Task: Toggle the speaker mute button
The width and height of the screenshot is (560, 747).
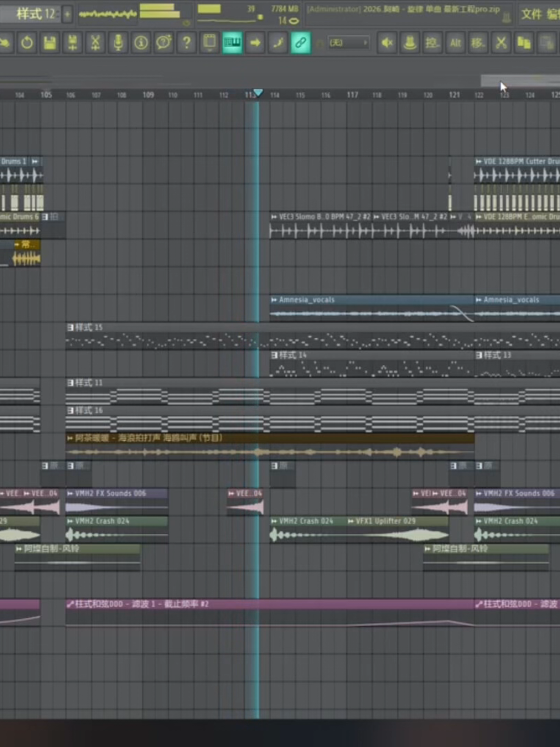Action: coord(387,43)
